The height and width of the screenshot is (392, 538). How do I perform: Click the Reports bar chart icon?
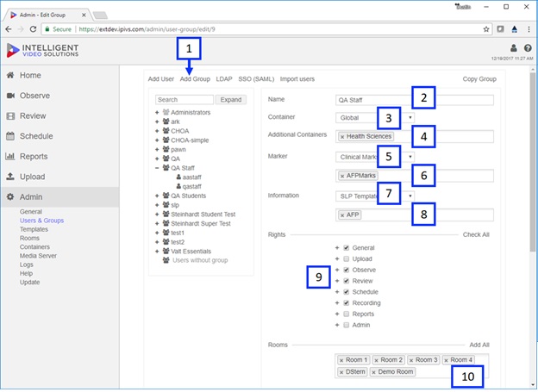[x=10, y=157]
